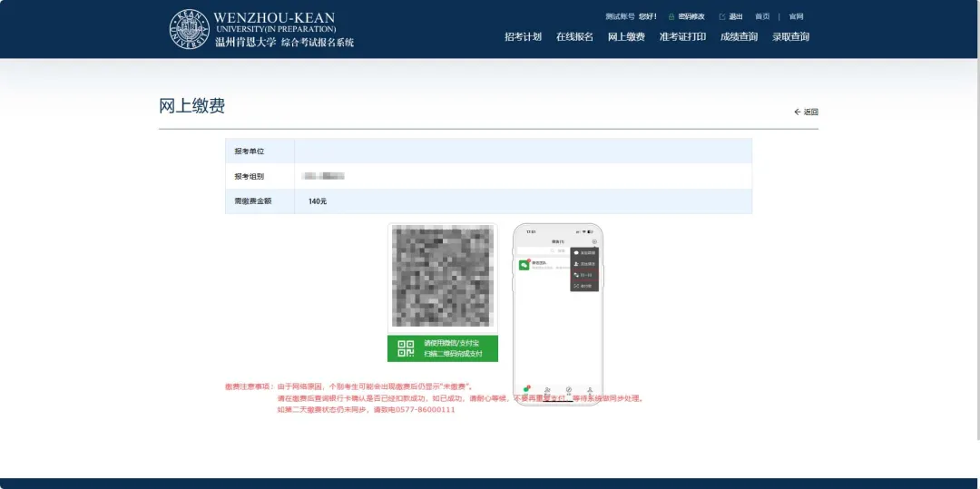Go to 在线报名 in the navigation
Image resolution: width=980 pixels, height=489 pixels.
click(574, 37)
